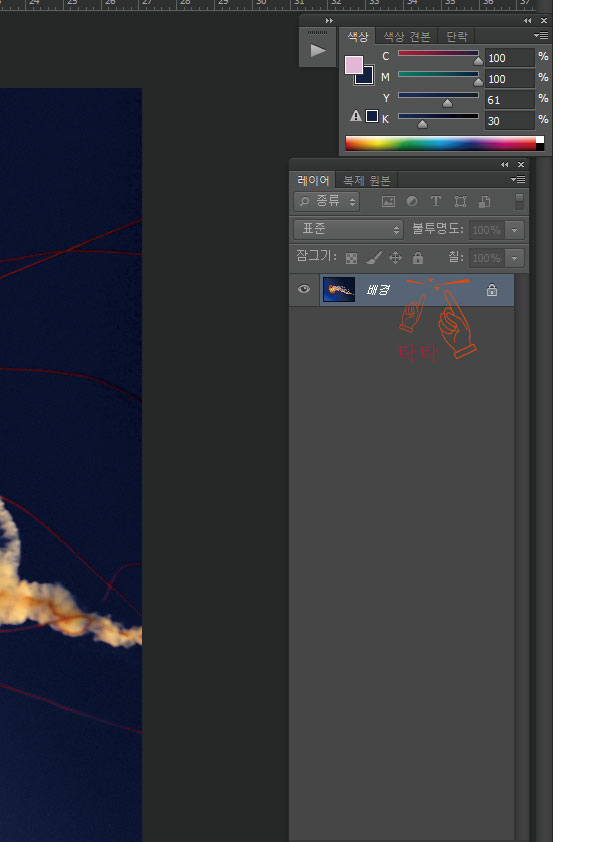Hide the 배경 layer with eye icon

(304, 289)
